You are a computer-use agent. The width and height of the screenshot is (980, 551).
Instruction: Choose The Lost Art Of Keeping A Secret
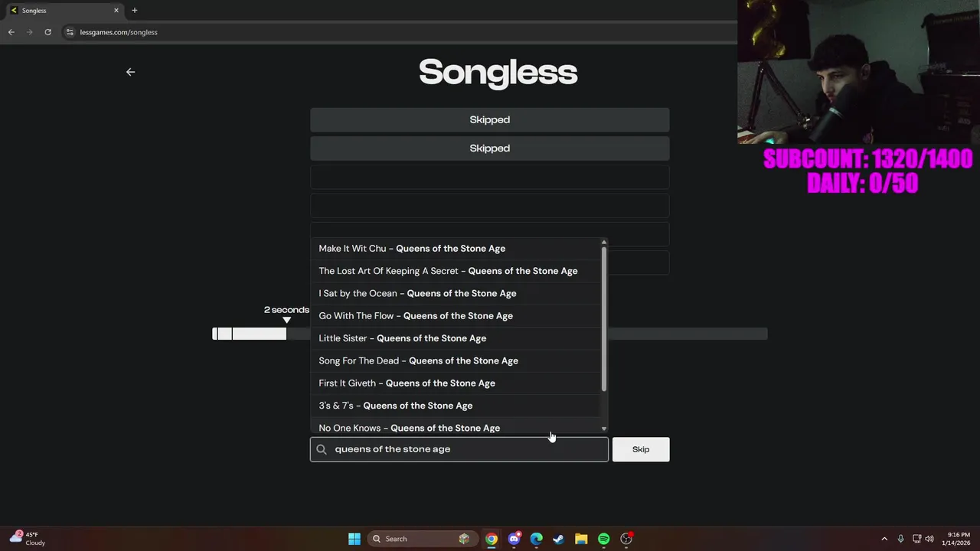coord(456,271)
